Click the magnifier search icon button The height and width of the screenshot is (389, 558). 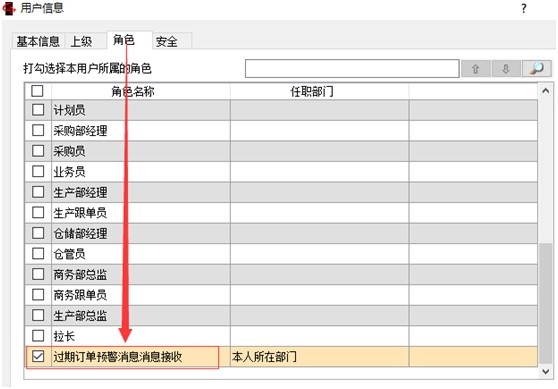pyautogui.click(x=536, y=68)
